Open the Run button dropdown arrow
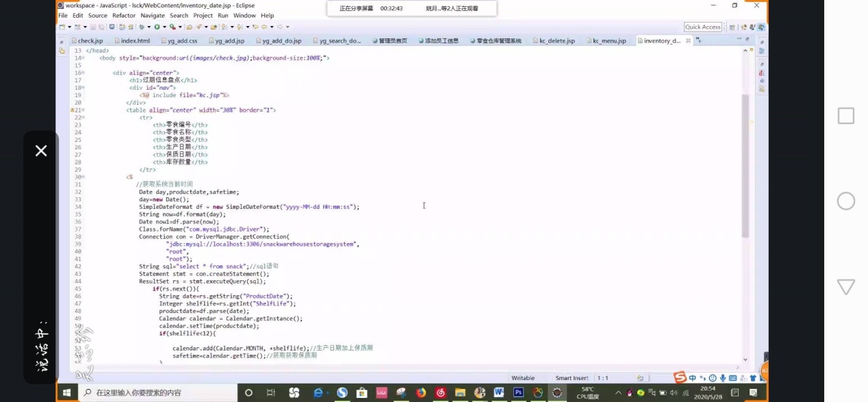Image resolution: width=868 pixels, height=402 pixels. 164,27
